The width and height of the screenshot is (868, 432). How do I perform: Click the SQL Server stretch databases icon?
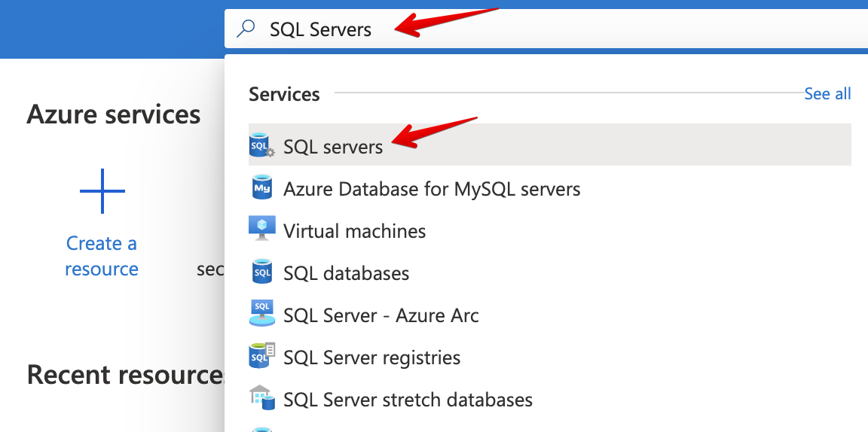tap(261, 398)
